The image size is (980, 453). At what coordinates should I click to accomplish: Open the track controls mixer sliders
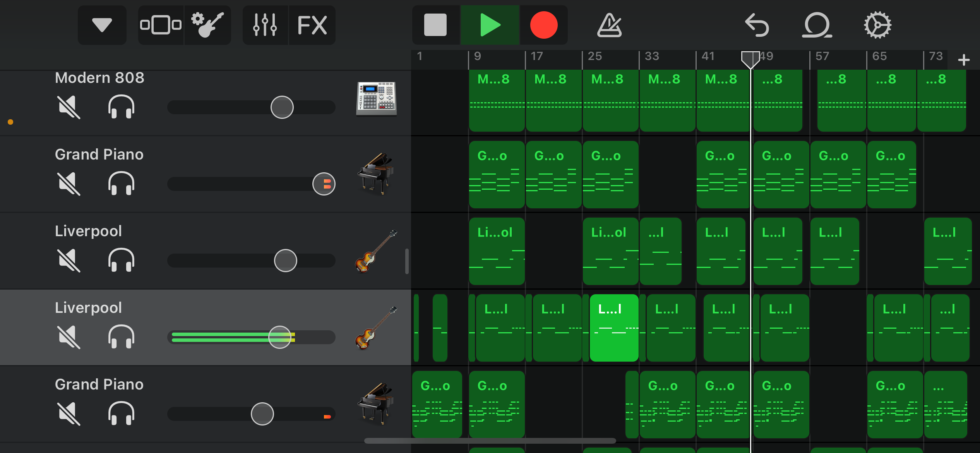click(265, 25)
